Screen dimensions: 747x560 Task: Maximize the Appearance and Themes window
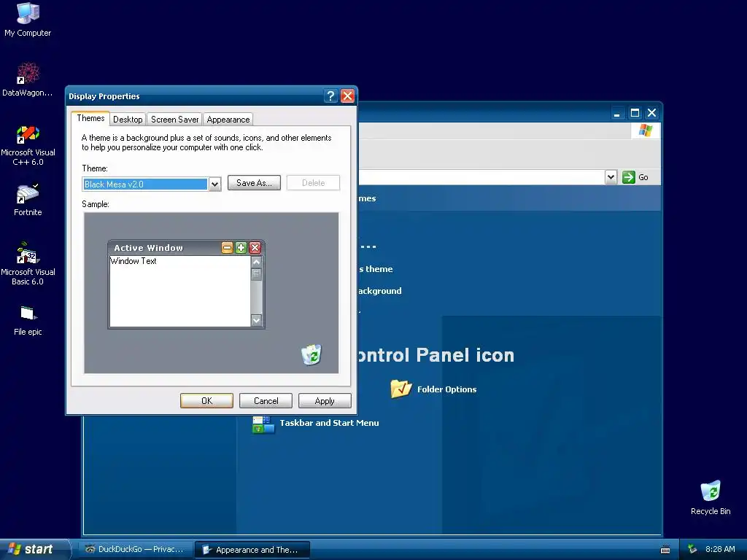[635, 113]
